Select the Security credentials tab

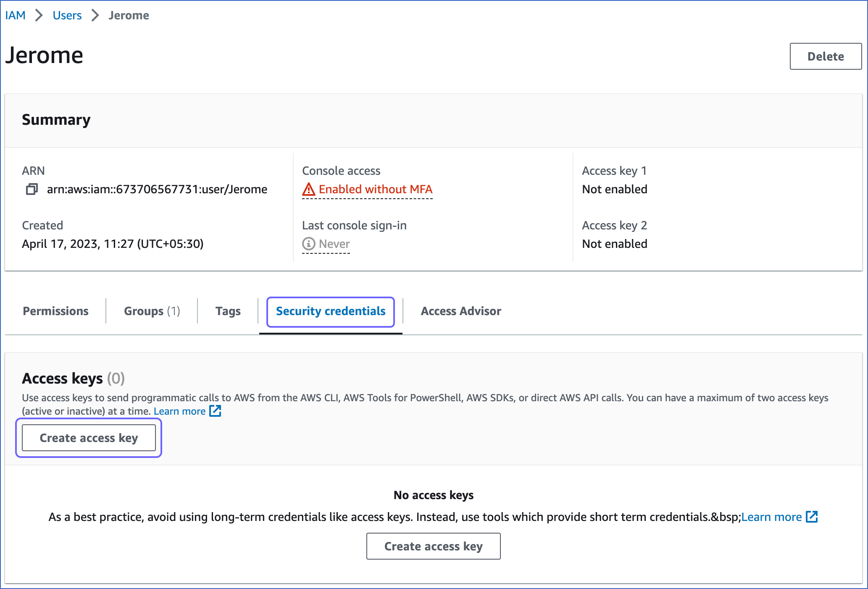[x=331, y=311]
